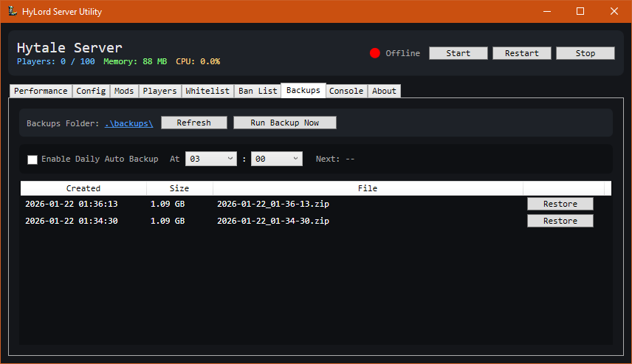The height and width of the screenshot is (364, 632).
Task: Select the Backups tab
Action: click(x=303, y=90)
